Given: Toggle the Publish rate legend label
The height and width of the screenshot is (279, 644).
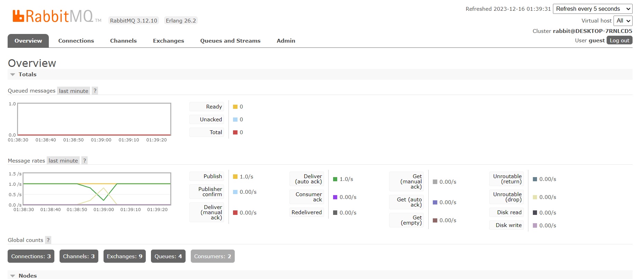Looking at the screenshot, I should (x=212, y=176).
